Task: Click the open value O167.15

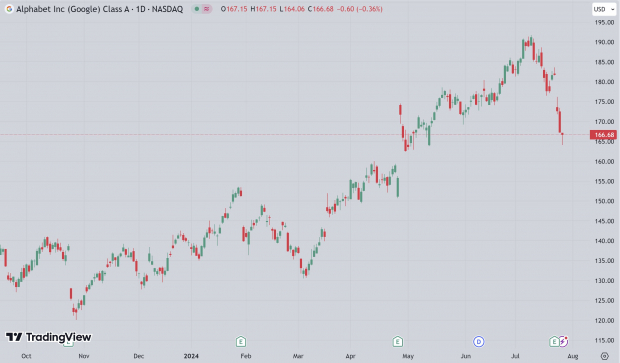Action: (x=234, y=9)
